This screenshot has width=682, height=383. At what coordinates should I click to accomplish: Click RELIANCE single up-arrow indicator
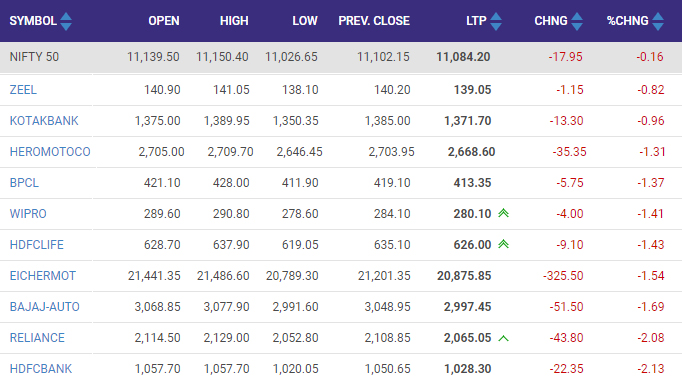(503, 338)
